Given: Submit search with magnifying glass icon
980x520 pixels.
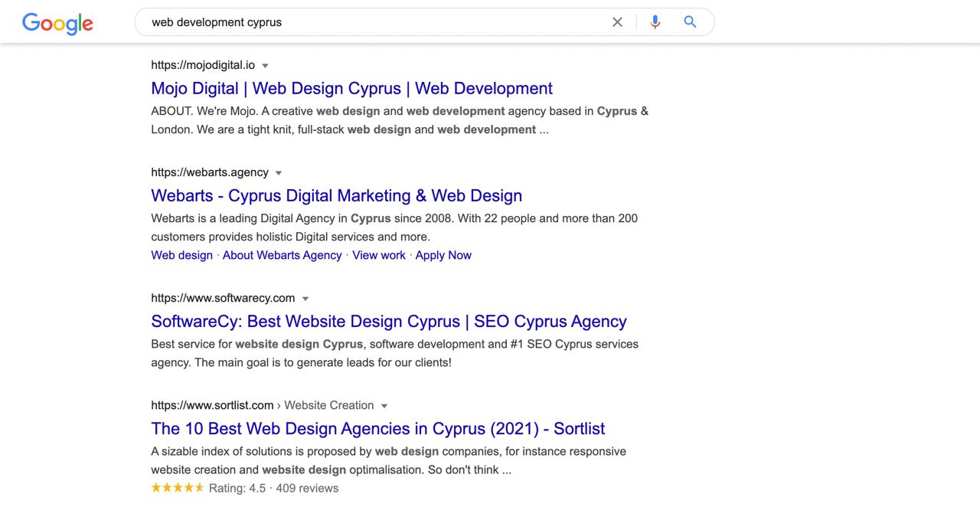Looking at the screenshot, I should (690, 22).
